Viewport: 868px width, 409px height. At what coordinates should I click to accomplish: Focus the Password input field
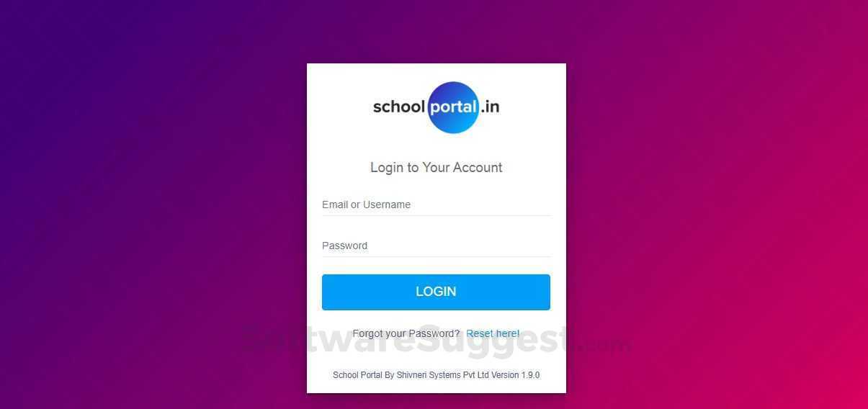pos(437,246)
